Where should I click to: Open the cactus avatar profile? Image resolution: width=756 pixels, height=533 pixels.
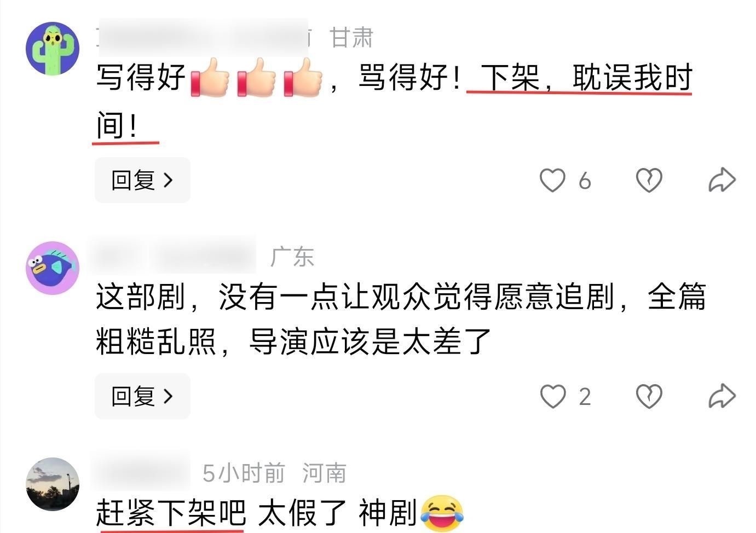point(53,48)
